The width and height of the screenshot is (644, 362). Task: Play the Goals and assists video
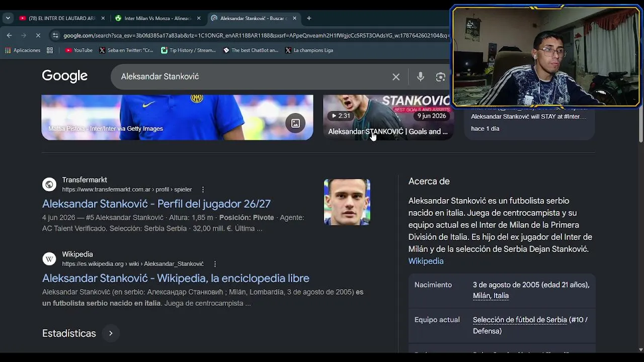point(388,117)
